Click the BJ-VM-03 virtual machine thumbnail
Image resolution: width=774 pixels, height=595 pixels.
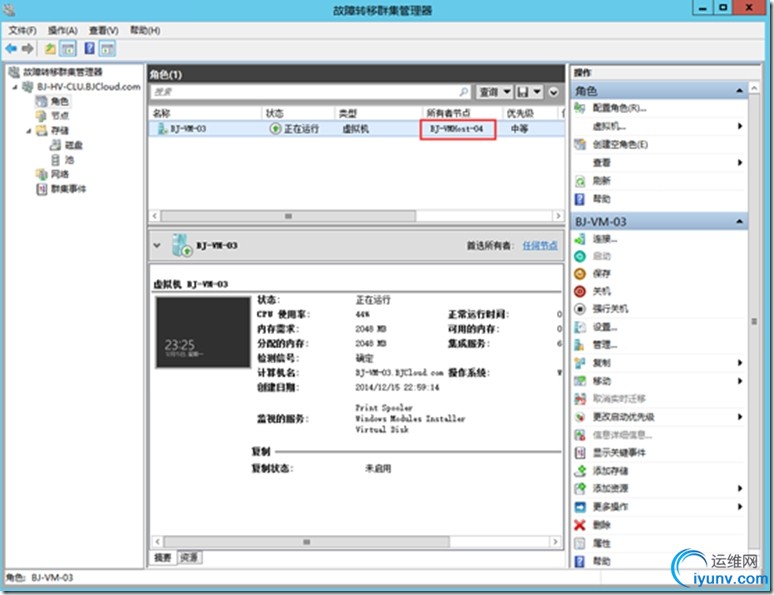[203, 332]
